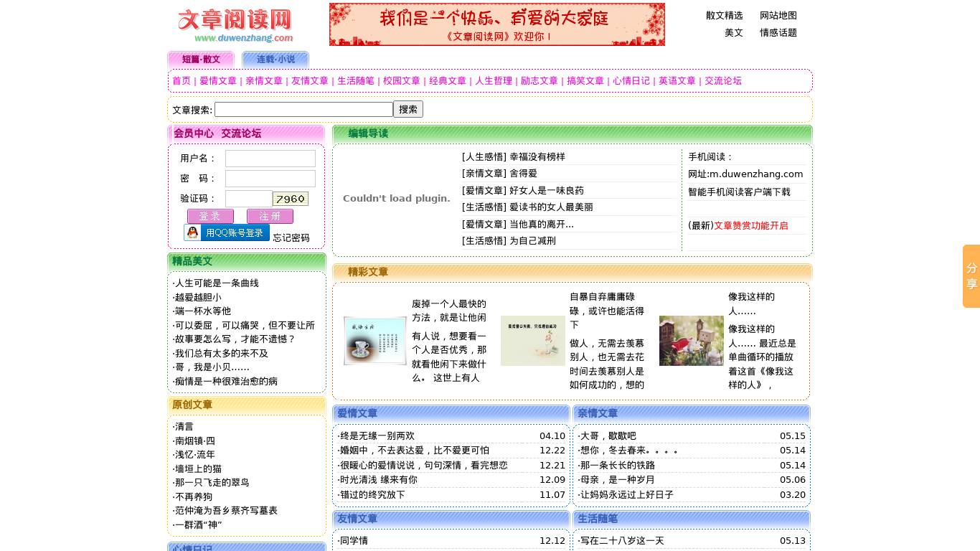
Task: Log in using the QQ penguin button
Action: (227, 232)
